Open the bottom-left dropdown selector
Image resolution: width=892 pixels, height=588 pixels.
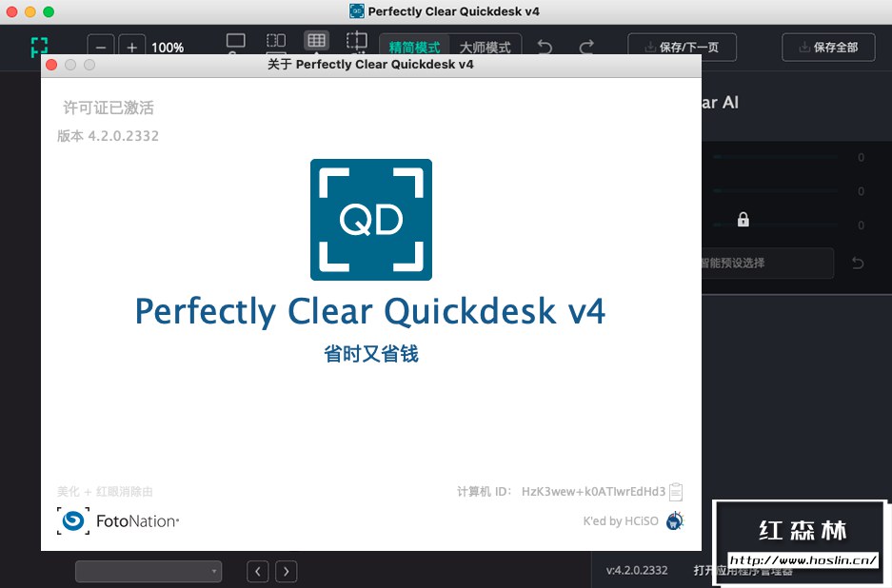point(149,571)
